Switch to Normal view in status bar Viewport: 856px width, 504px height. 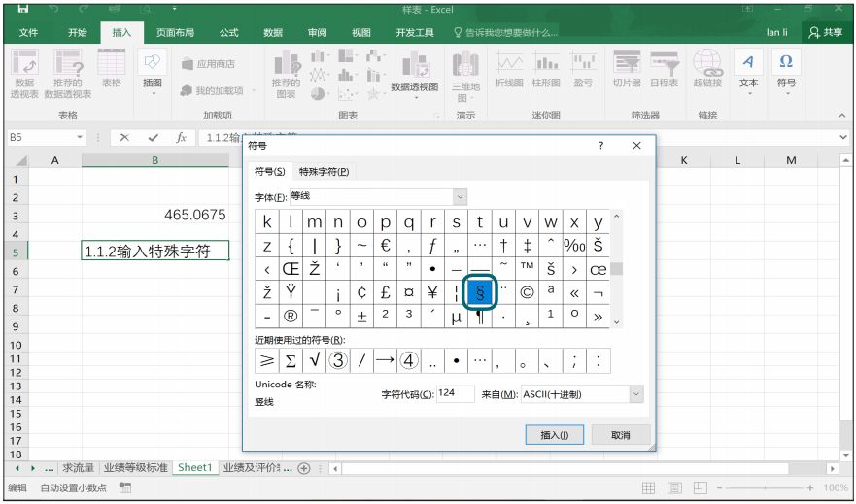tap(648, 487)
